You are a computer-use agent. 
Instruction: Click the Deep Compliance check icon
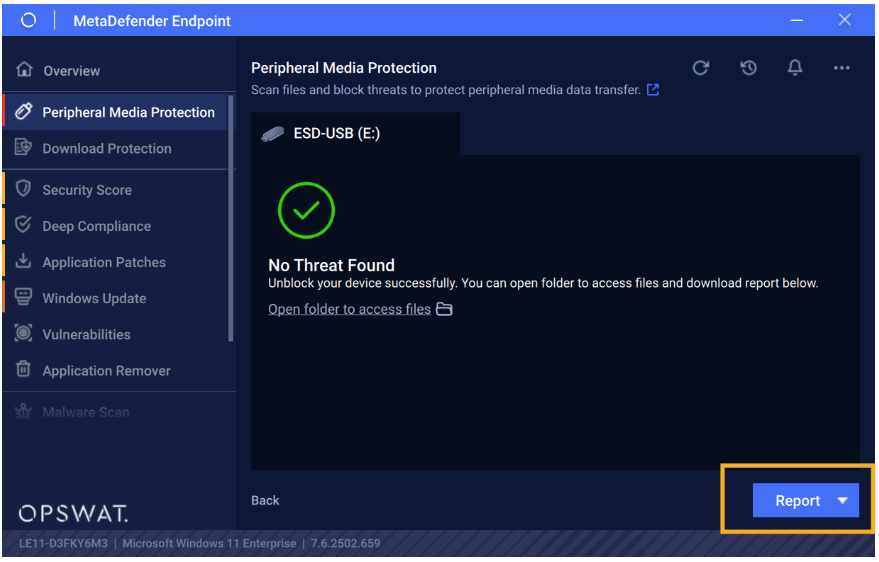(23, 225)
